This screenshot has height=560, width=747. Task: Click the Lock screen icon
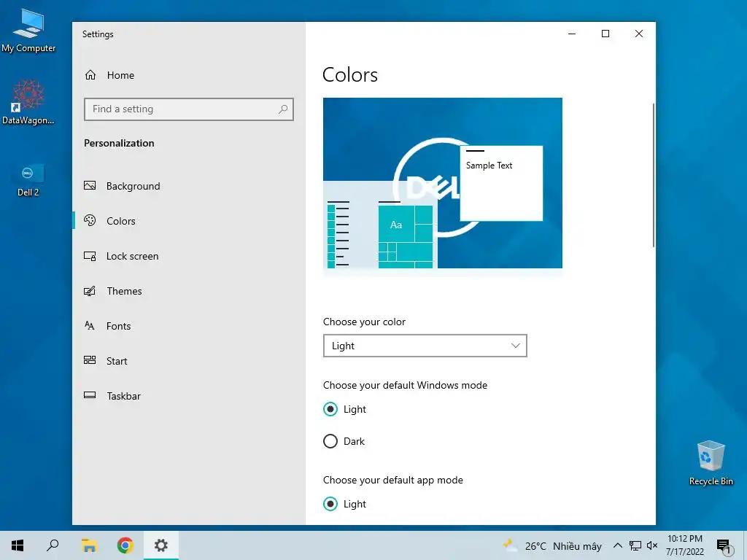(90, 256)
